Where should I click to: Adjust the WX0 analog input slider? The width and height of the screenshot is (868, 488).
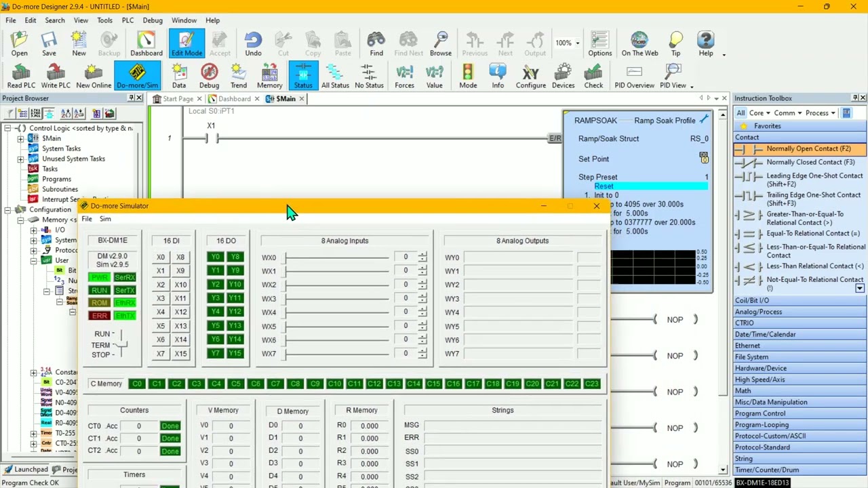click(x=337, y=258)
